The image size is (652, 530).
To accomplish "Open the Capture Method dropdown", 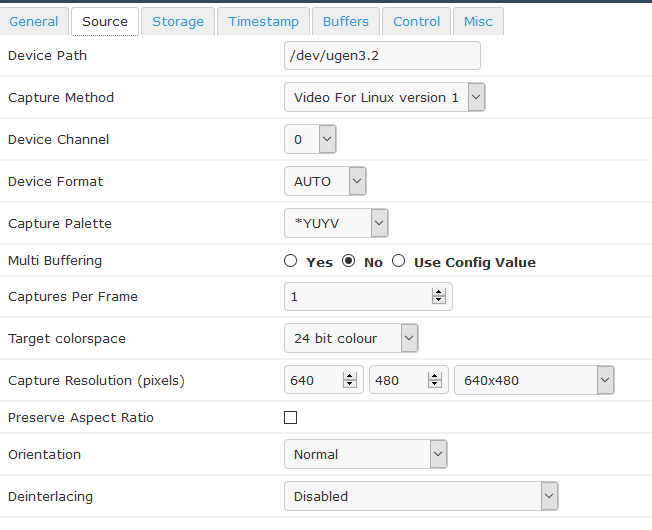I will point(385,97).
